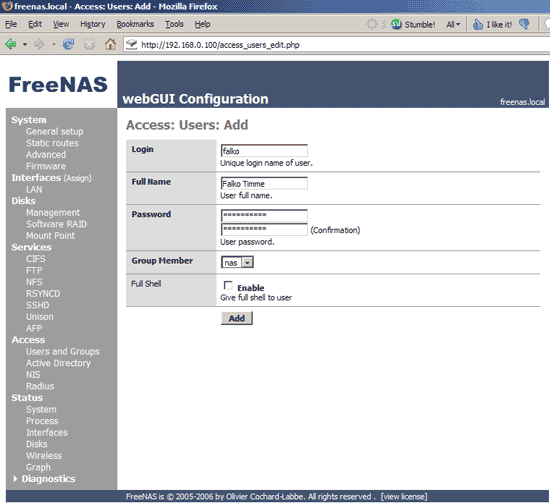
Task: Open the Back history dropdown arrow
Action: [x=25, y=45]
